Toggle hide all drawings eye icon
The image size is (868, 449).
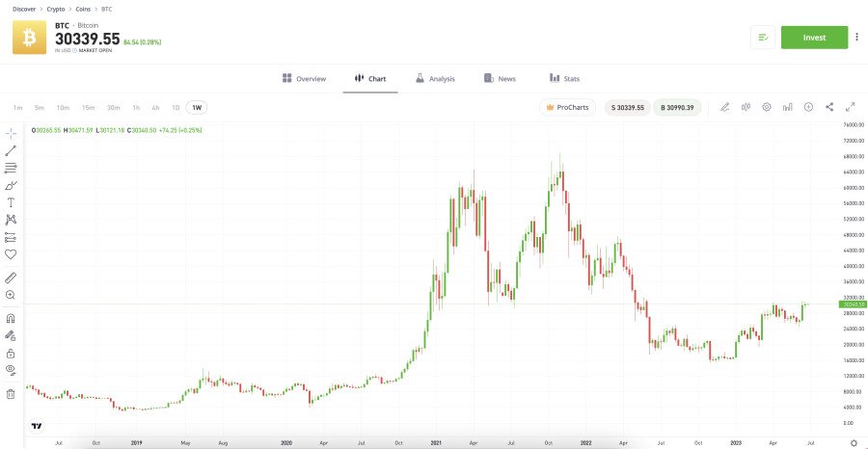[11, 369]
